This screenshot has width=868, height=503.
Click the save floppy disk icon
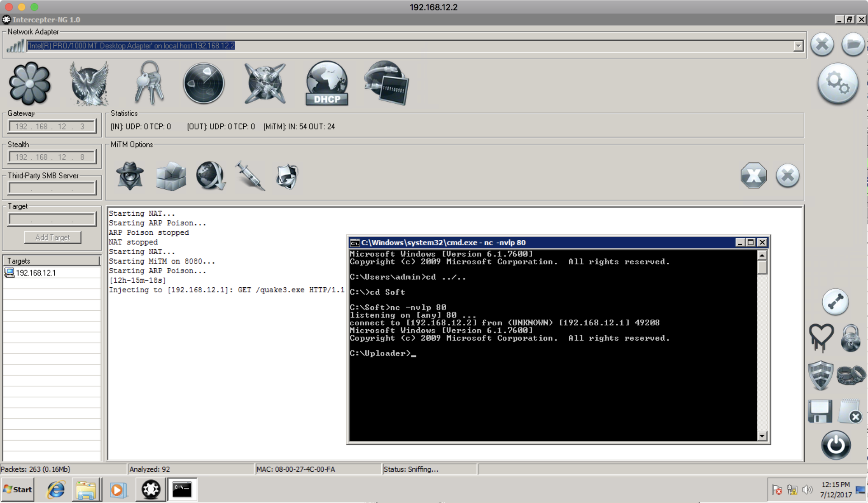[x=820, y=412]
